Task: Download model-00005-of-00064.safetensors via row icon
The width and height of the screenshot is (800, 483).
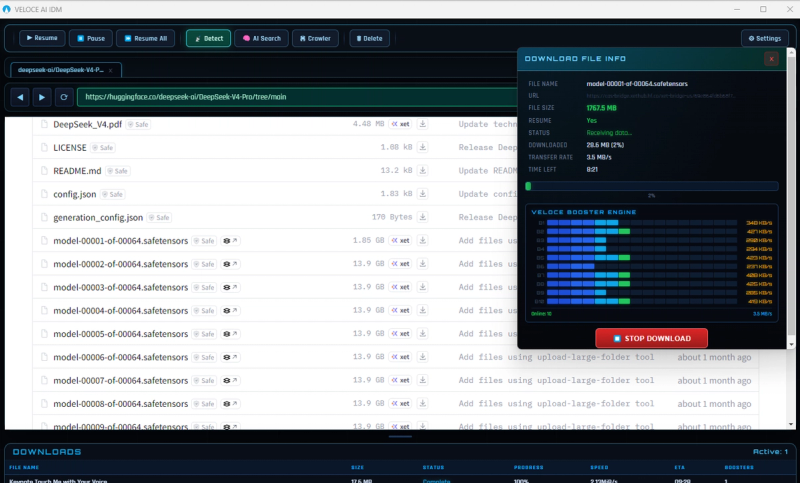Action: [x=422, y=334]
